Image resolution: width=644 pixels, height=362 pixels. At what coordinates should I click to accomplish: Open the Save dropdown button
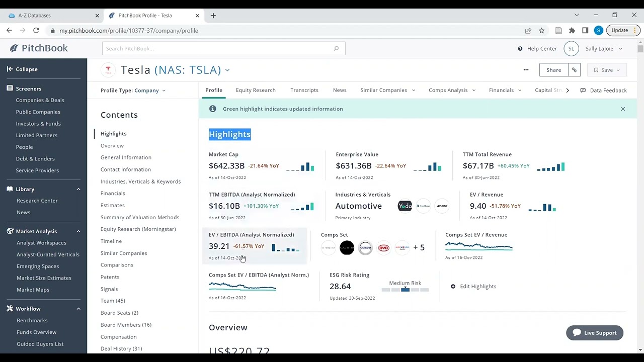[x=607, y=70]
